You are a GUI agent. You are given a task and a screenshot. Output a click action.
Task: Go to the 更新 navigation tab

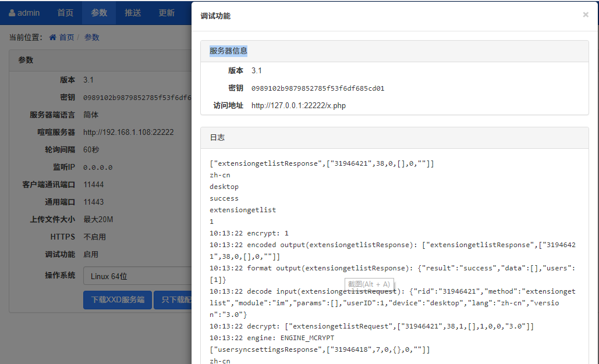(166, 13)
